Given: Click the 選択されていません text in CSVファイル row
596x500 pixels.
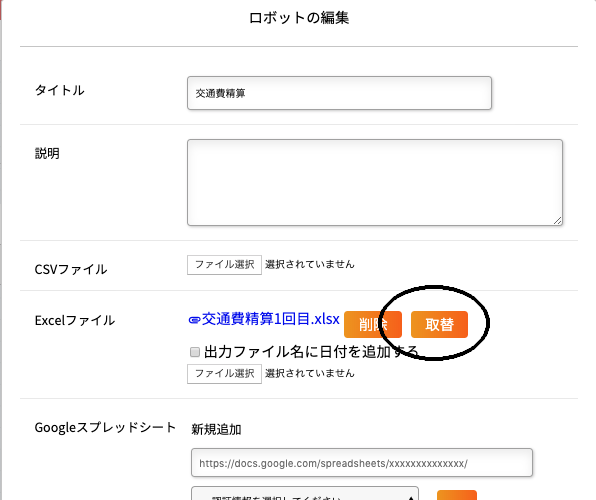Looking at the screenshot, I should click(x=310, y=264).
